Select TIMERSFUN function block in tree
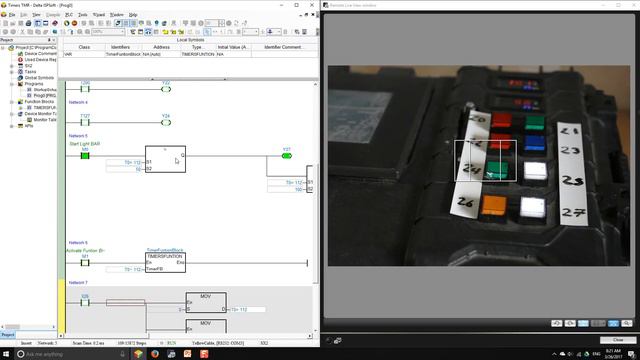The image size is (640, 360). [x=45, y=108]
